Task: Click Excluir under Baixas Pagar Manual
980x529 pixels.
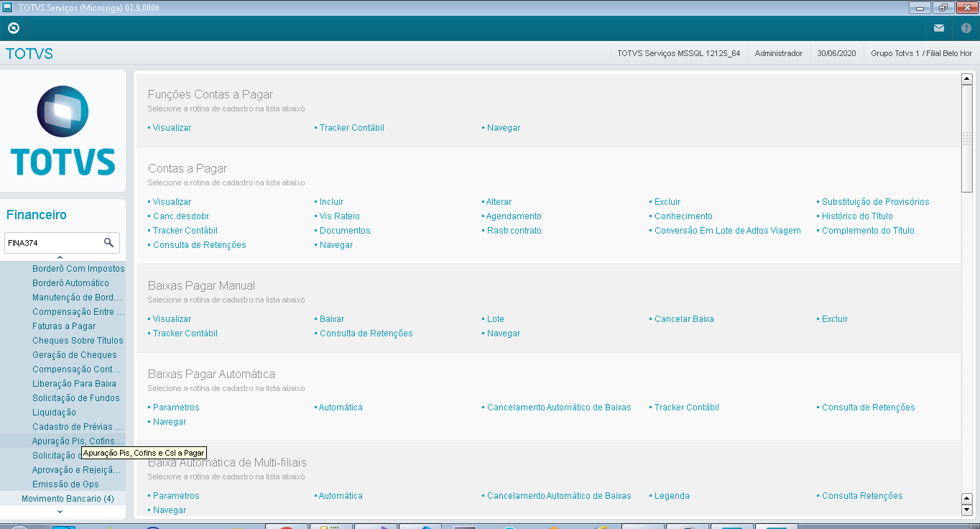Action: click(835, 319)
